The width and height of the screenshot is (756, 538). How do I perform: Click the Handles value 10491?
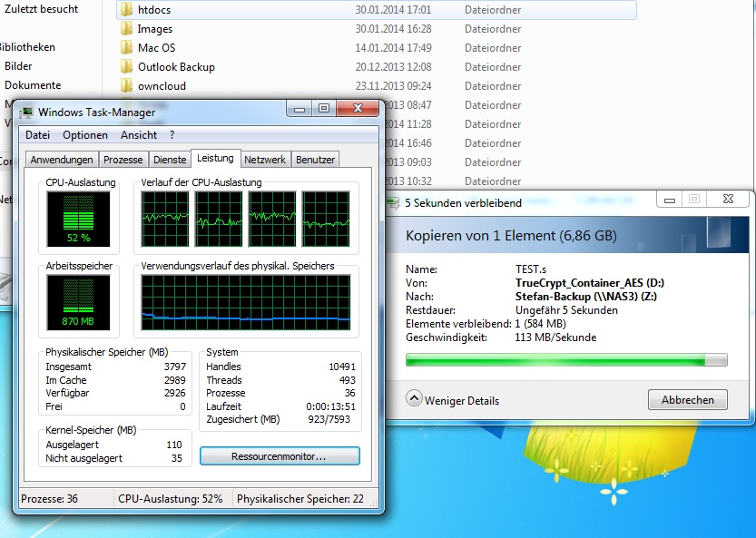pyautogui.click(x=342, y=367)
